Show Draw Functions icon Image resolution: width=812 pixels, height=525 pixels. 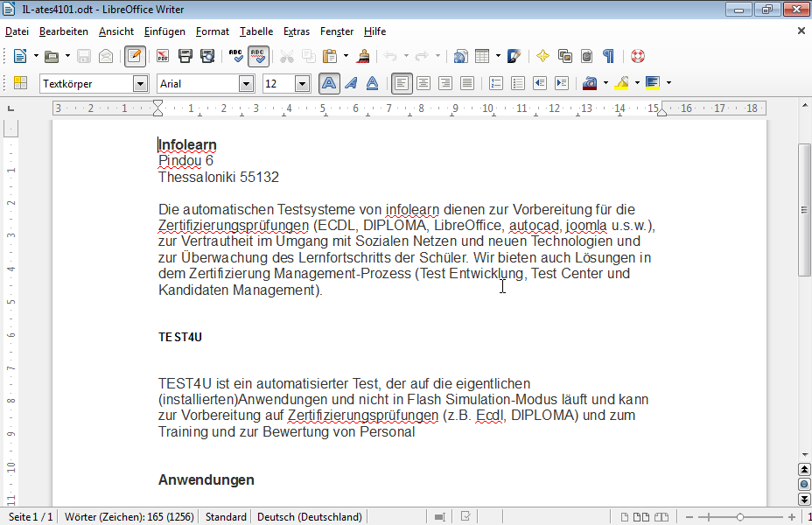click(514, 56)
